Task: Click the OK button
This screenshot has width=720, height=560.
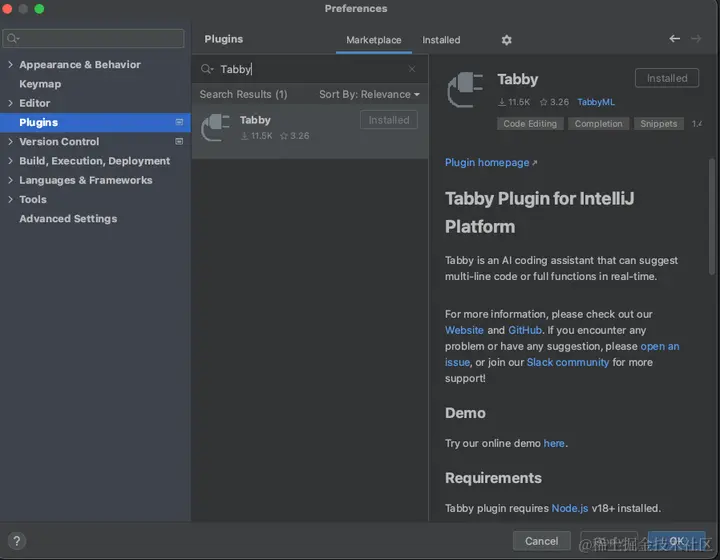Action: click(x=676, y=541)
